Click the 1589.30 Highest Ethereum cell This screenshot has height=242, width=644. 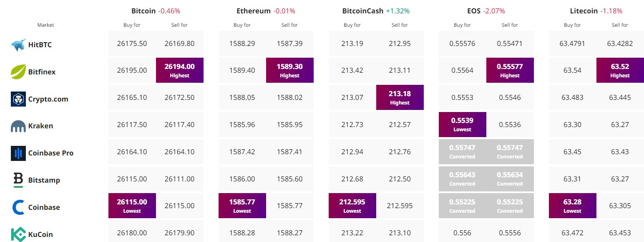tap(289, 70)
